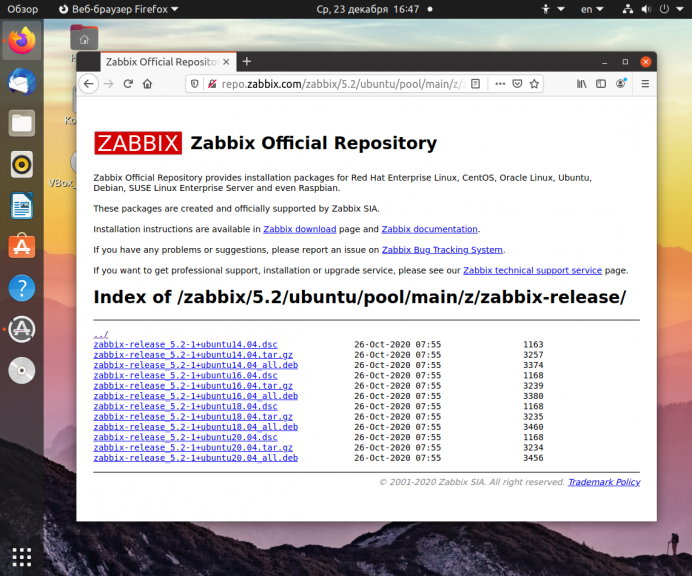Show sidebars icon in Firefox toolbar
The height and width of the screenshot is (576, 692).
(601, 84)
